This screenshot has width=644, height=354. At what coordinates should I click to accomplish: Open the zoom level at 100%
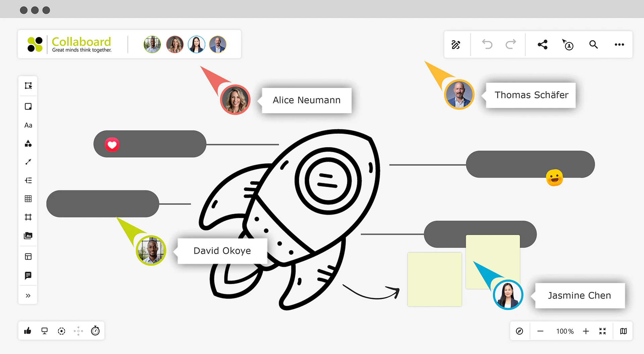[x=565, y=331]
